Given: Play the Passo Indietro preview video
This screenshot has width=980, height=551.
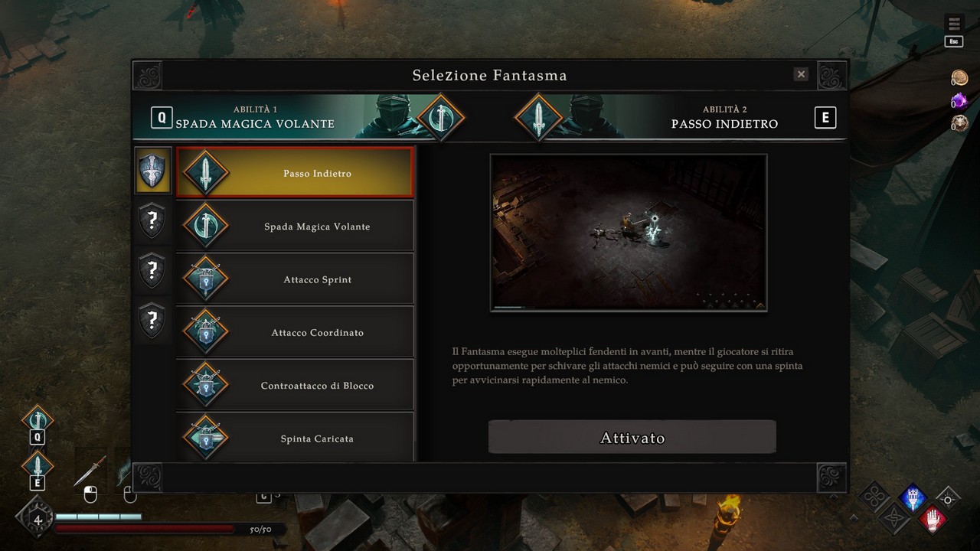Looking at the screenshot, I should click(x=629, y=233).
